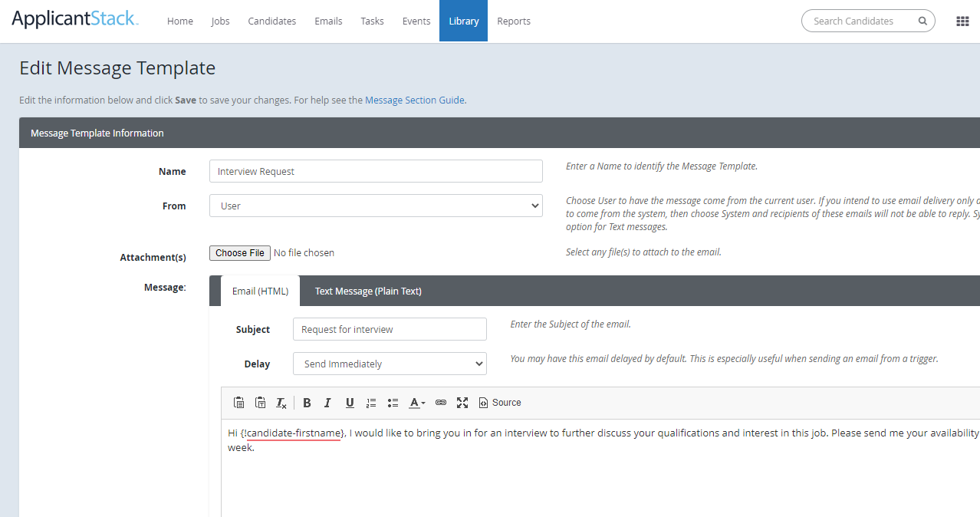Apply bold formatting in the editor
The image size is (980, 517).
(307, 402)
